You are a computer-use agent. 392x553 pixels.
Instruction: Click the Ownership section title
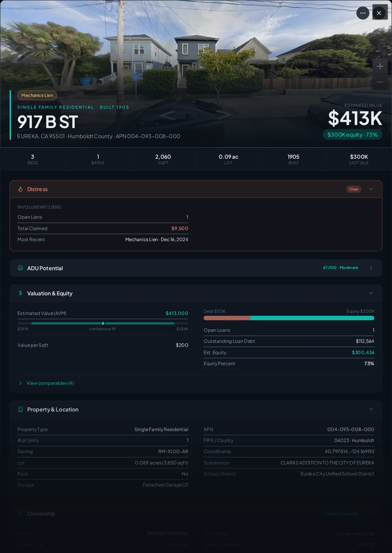pos(41,514)
